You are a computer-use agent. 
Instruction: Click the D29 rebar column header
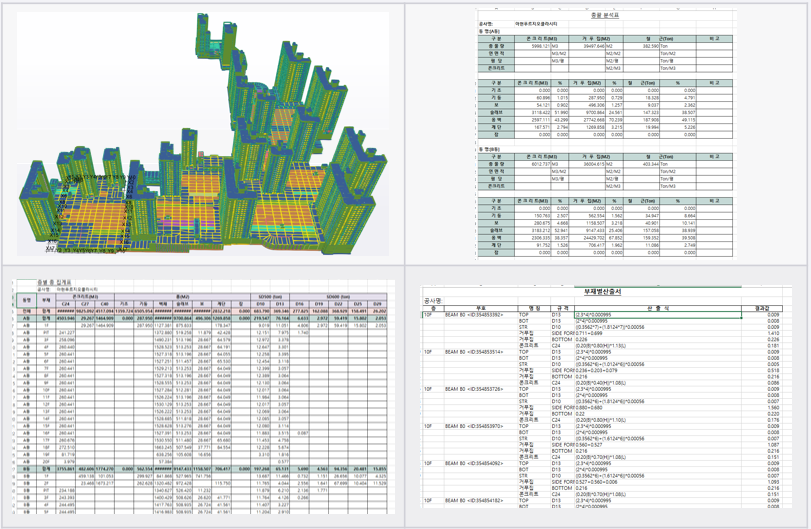tap(378, 304)
